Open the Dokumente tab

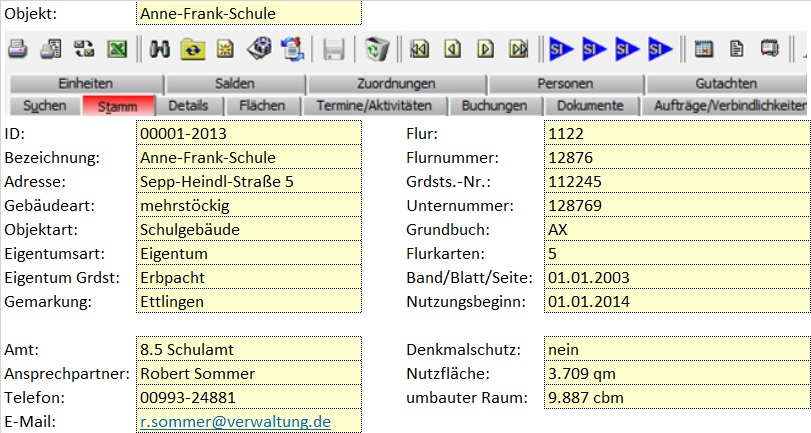[x=590, y=105]
